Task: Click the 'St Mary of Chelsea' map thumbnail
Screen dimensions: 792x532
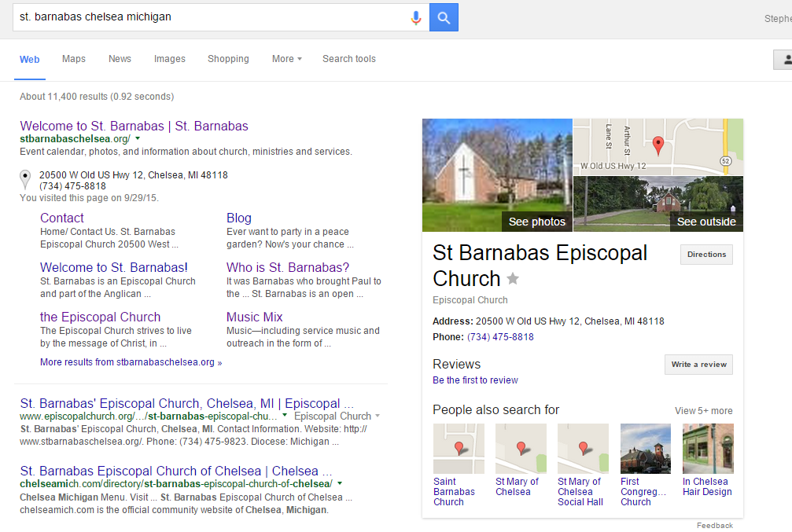Action: coord(521,448)
